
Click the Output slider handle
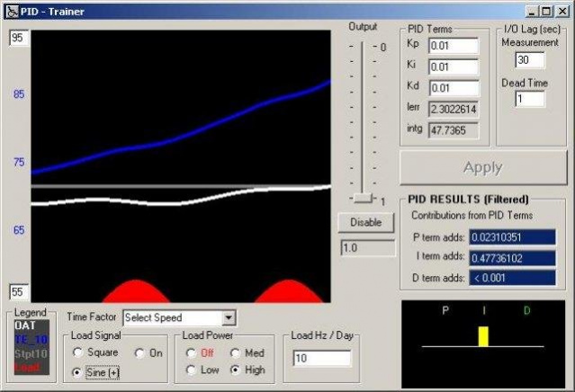pyautogui.click(x=362, y=197)
